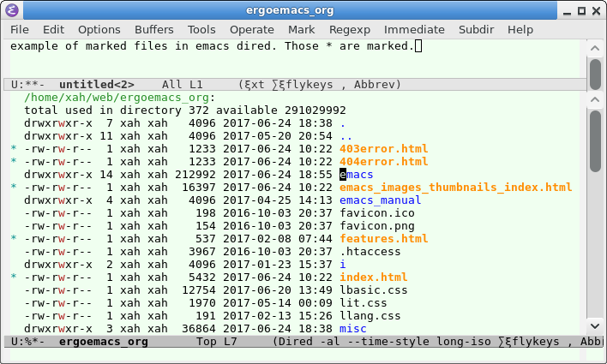
Task: Click the dired pane scroll-down arrow
Action: 595,326
